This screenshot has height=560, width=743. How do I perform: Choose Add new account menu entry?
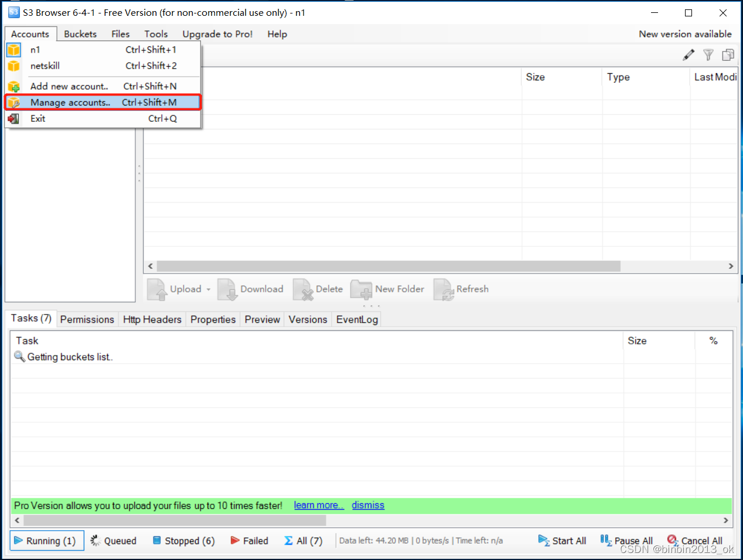[103, 86]
